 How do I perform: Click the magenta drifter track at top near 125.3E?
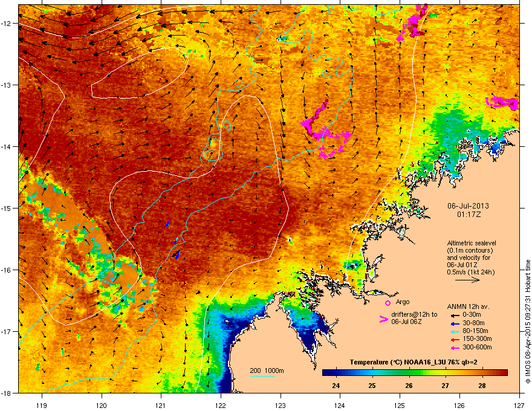[x=412, y=22]
